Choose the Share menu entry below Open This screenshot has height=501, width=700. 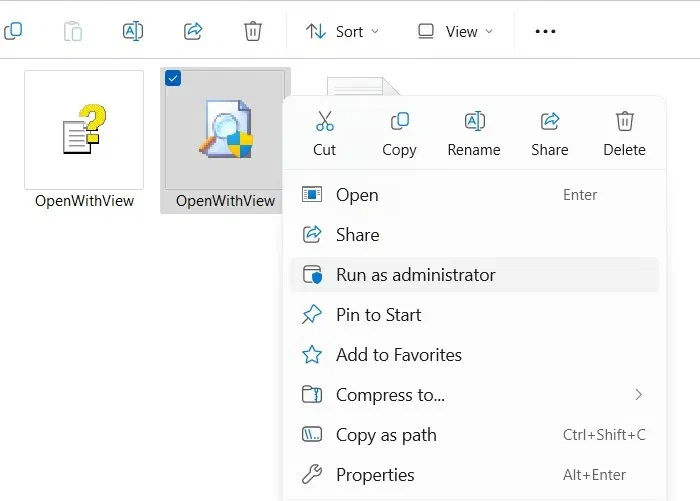[474, 234]
